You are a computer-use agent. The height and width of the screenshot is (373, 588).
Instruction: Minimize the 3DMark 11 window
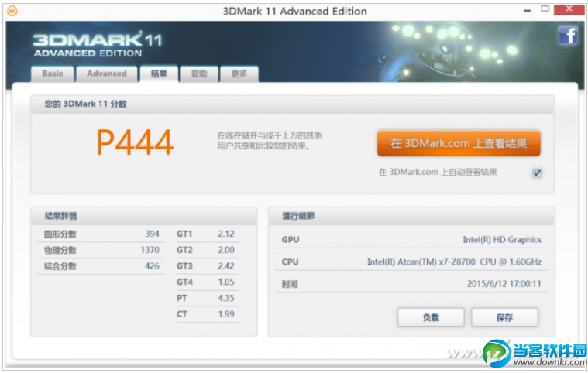pos(528,11)
